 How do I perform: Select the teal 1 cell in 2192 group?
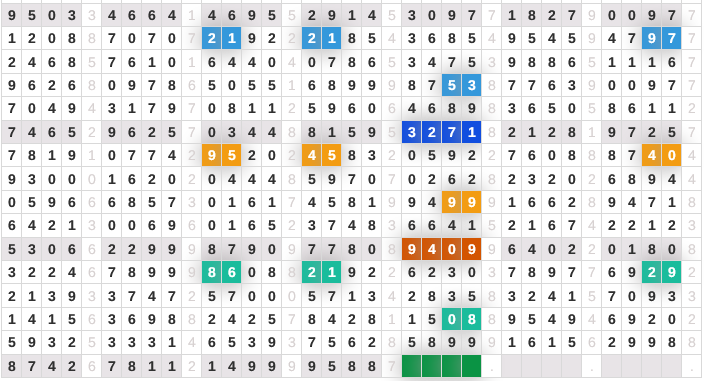pos(332,272)
